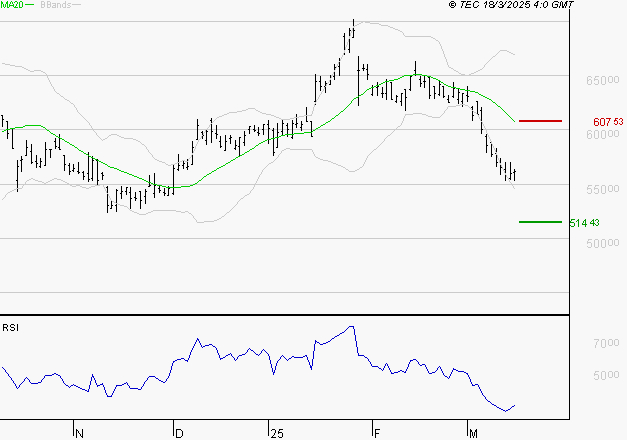Click the RSI 7000 axis label

(606, 343)
